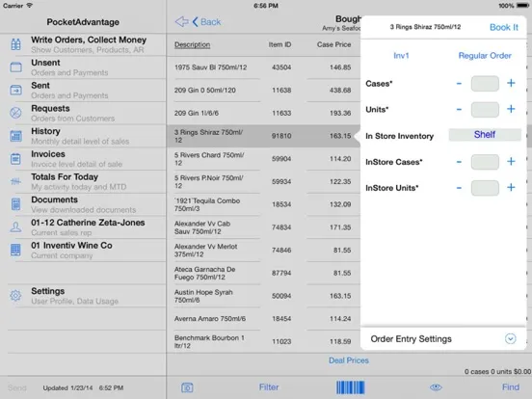
Task: Focus the Cases quantity field
Action: [485, 84]
